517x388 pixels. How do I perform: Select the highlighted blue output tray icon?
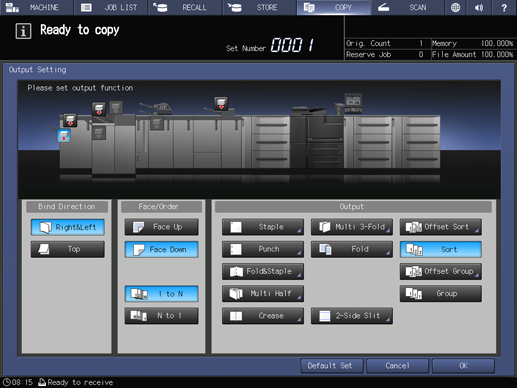(64, 136)
